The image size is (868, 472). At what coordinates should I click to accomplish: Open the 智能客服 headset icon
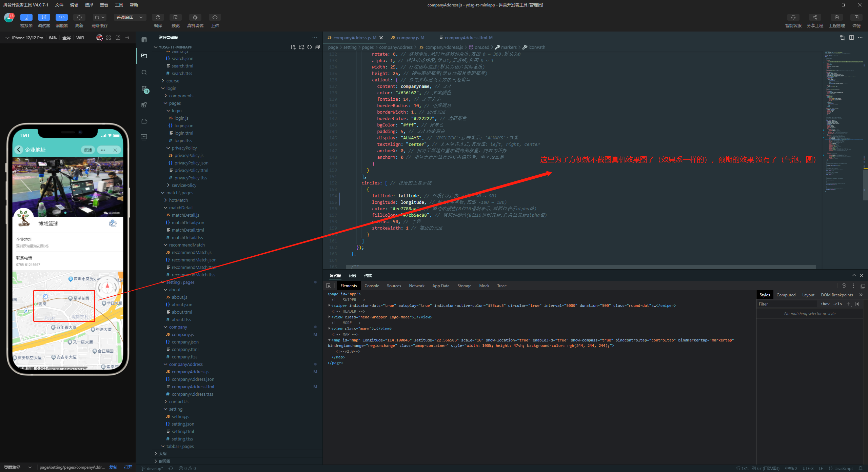[x=793, y=17]
